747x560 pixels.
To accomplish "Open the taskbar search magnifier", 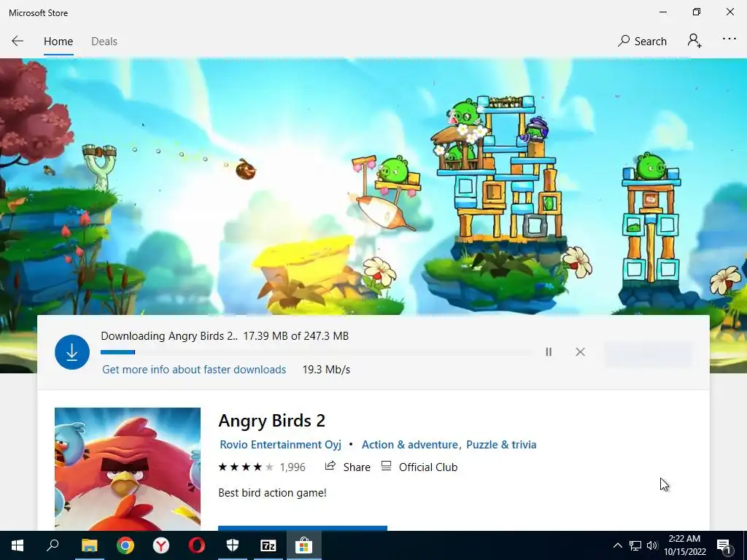I will tap(53, 545).
